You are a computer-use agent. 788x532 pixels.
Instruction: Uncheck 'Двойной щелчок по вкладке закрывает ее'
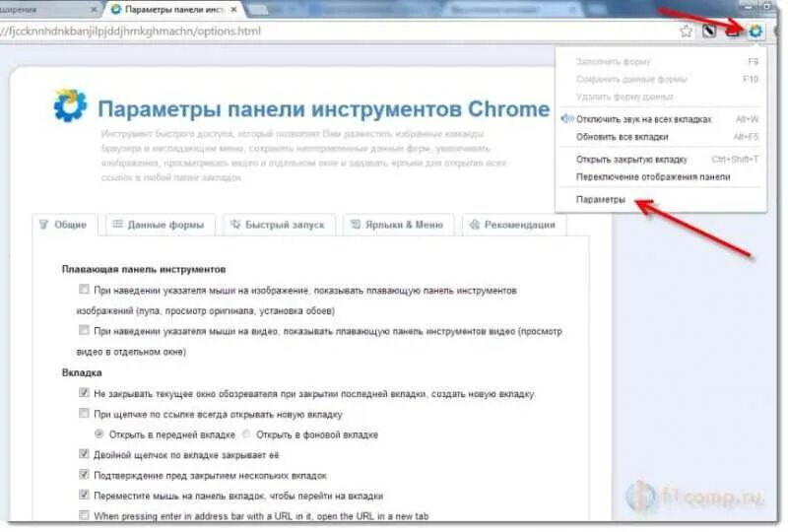point(84,453)
